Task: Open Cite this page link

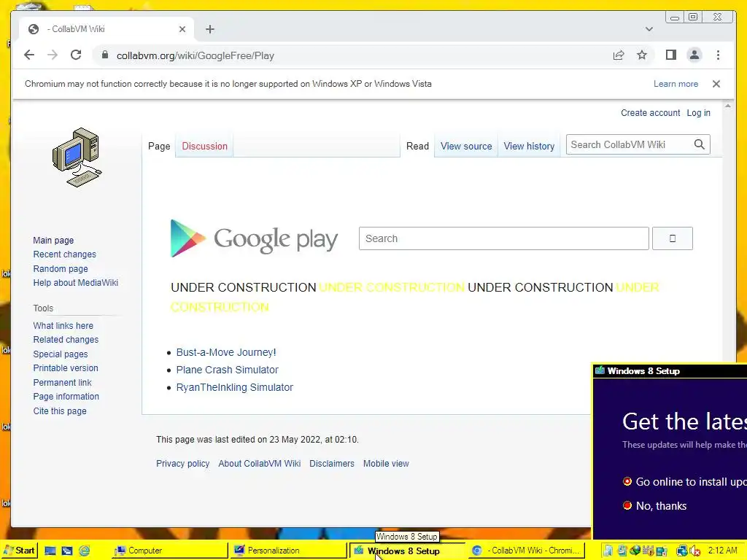Action: coord(60,411)
